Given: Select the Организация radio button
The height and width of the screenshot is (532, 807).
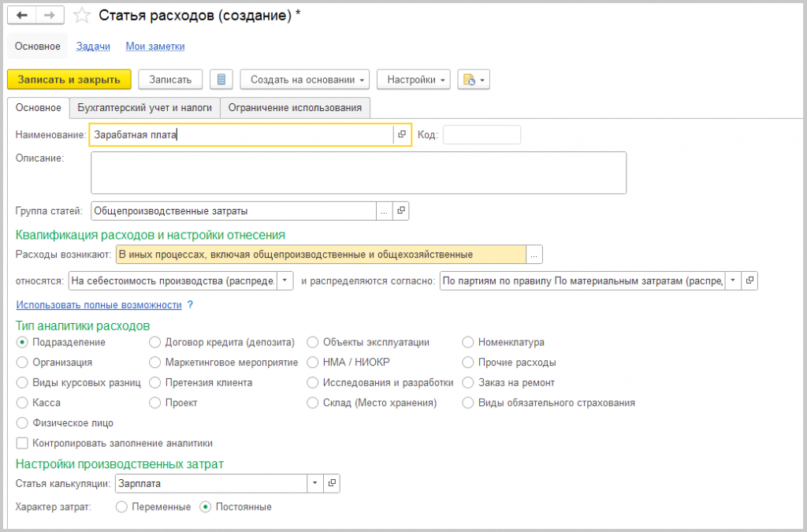Looking at the screenshot, I should point(22,363).
